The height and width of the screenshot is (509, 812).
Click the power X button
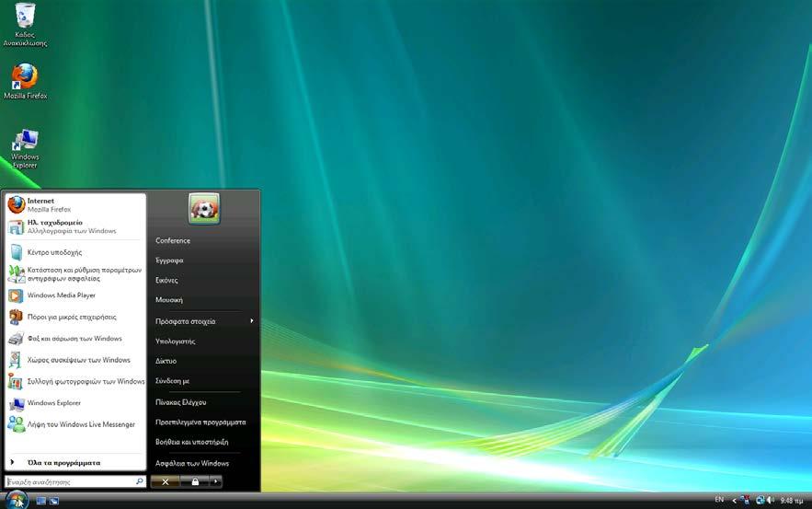pos(166,482)
